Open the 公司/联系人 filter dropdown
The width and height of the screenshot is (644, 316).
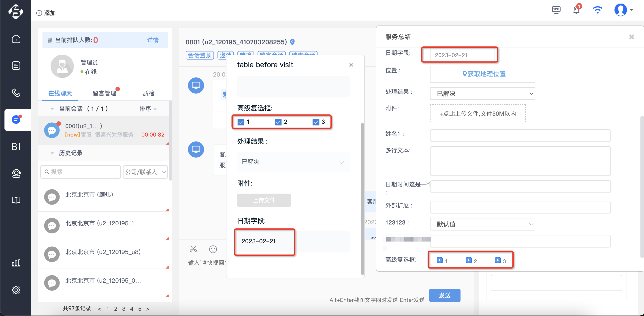click(x=145, y=172)
